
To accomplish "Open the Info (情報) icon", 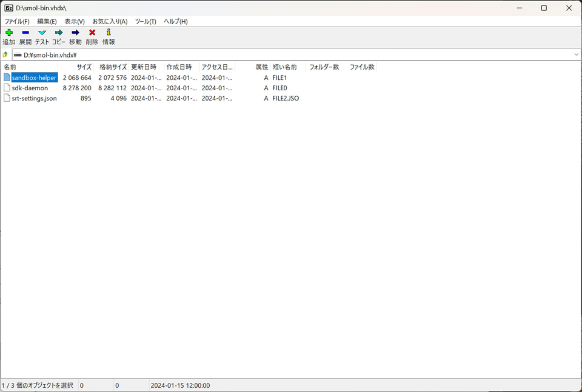I will click(109, 32).
